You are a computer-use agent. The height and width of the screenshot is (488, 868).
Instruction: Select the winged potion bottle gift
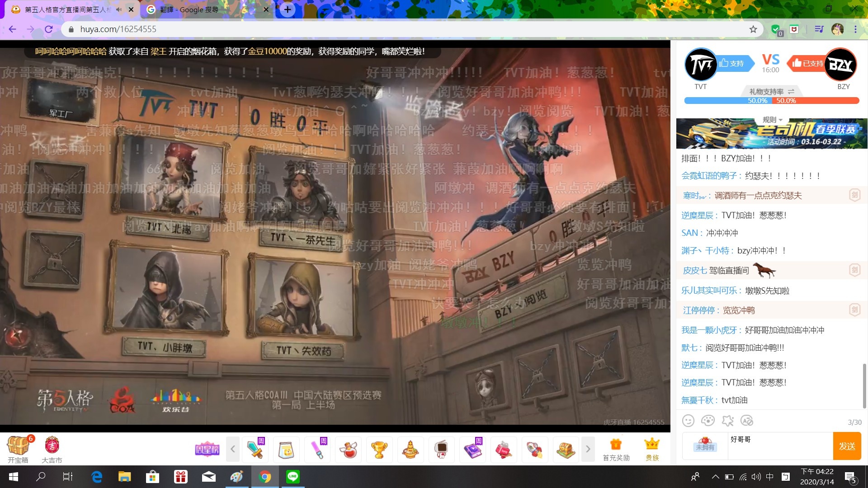tap(348, 450)
